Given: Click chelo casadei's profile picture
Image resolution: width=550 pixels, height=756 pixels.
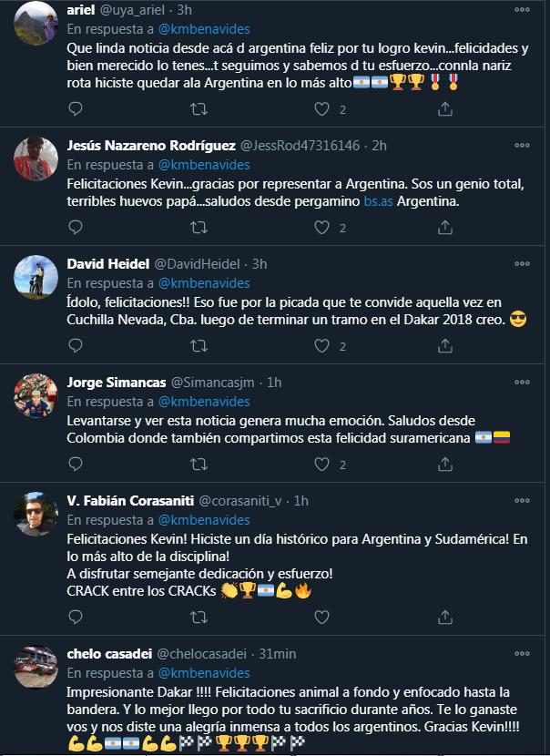Looking at the screenshot, I should tap(36, 669).
